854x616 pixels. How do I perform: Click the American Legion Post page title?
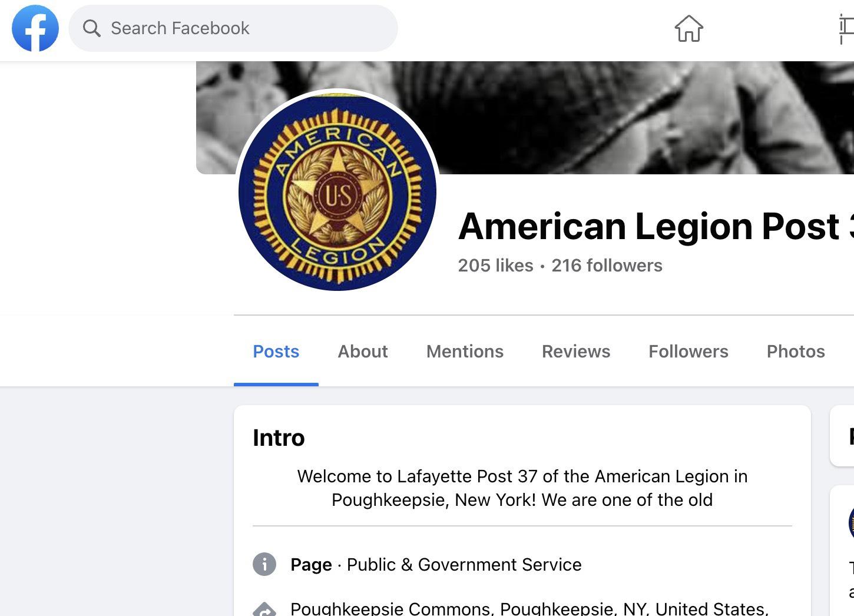pos(656,226)
